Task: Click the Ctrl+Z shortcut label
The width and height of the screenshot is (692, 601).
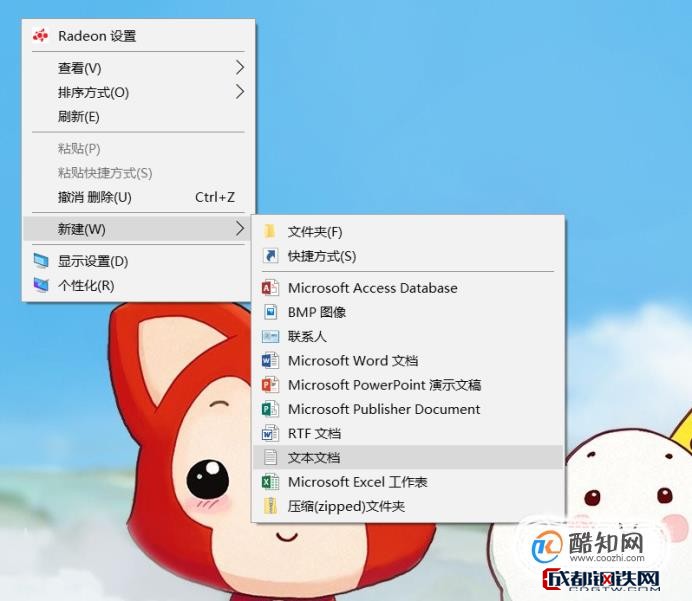Action: click(215, 197)
